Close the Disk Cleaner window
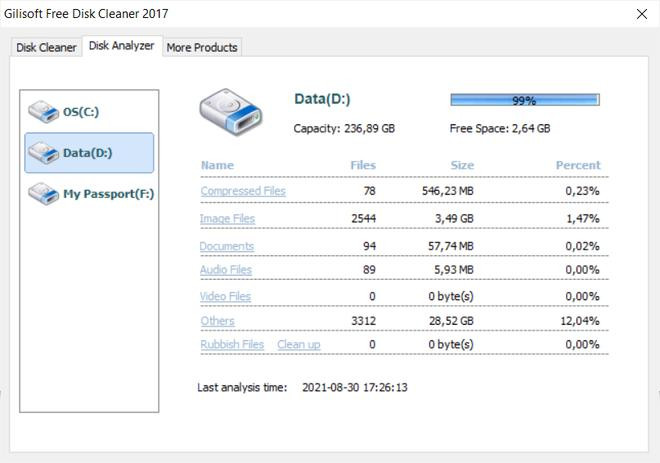This screenshot has width=660, height=463. [641, 14]
